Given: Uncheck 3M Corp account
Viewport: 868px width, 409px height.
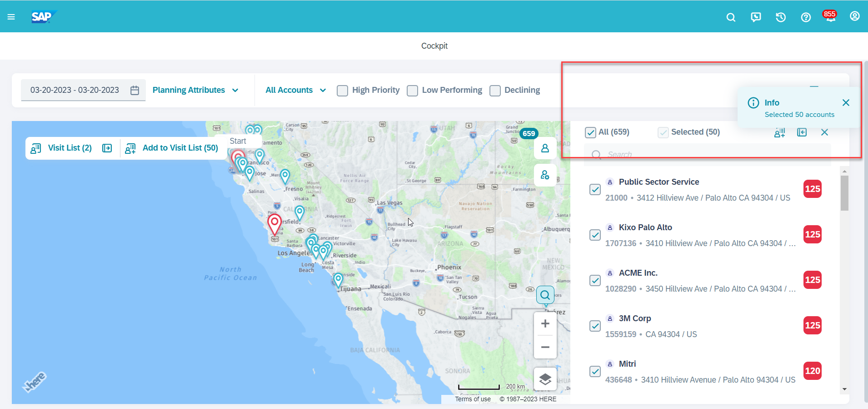Looking at the screenshot, I should click(x=595, y=326).
